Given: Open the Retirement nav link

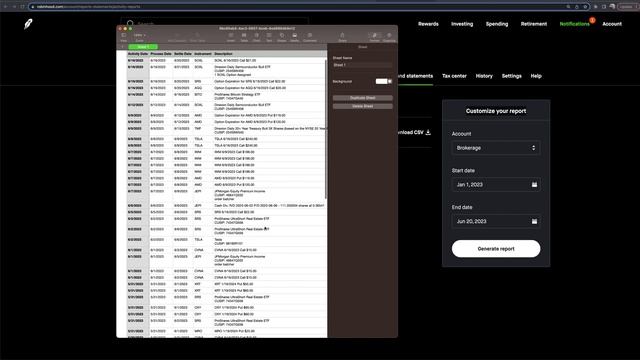Looking at the screenshot, I should [533, 24].
